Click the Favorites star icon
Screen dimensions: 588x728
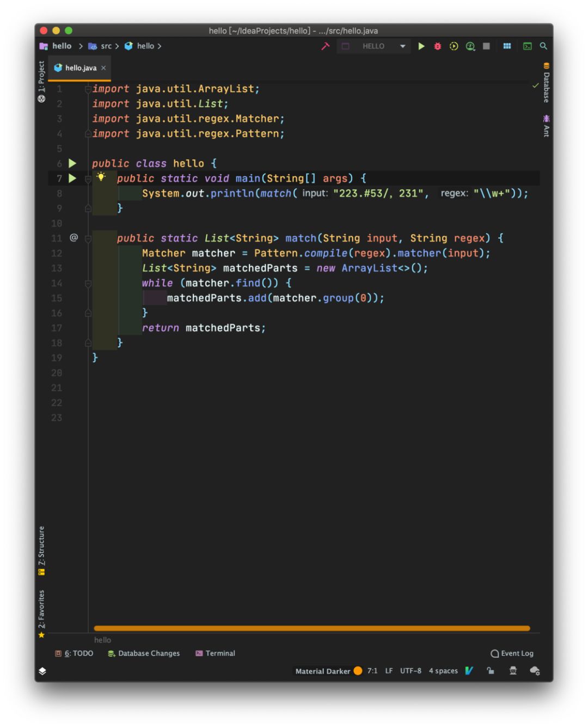(x=41, y=635)
